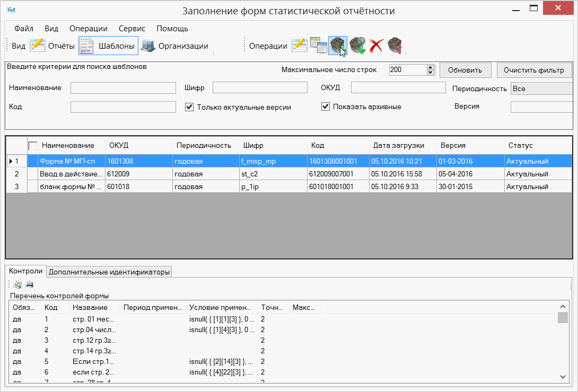The height and width of the screenshot is (392, 578).
Task: Switch to the Организации view
Action: tap(174, 46)
